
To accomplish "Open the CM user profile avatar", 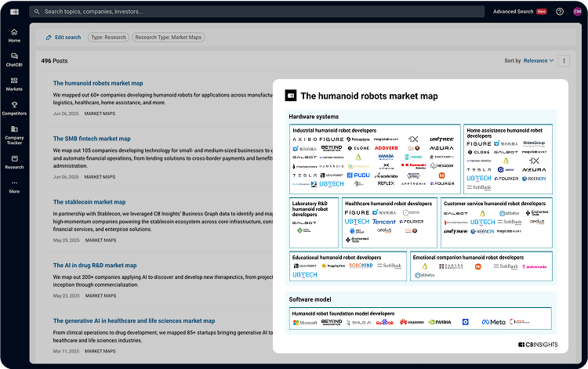I will (x=577, y=12).
